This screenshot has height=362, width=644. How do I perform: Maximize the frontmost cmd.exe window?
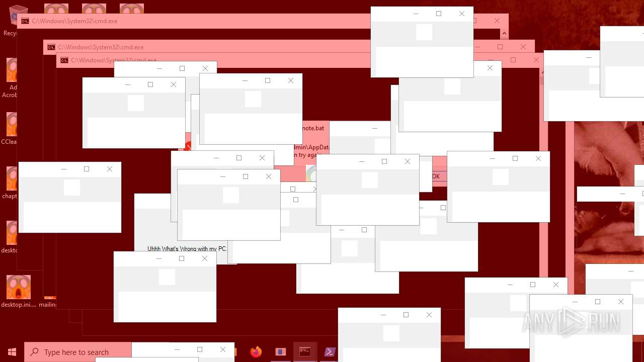(513, 60)
